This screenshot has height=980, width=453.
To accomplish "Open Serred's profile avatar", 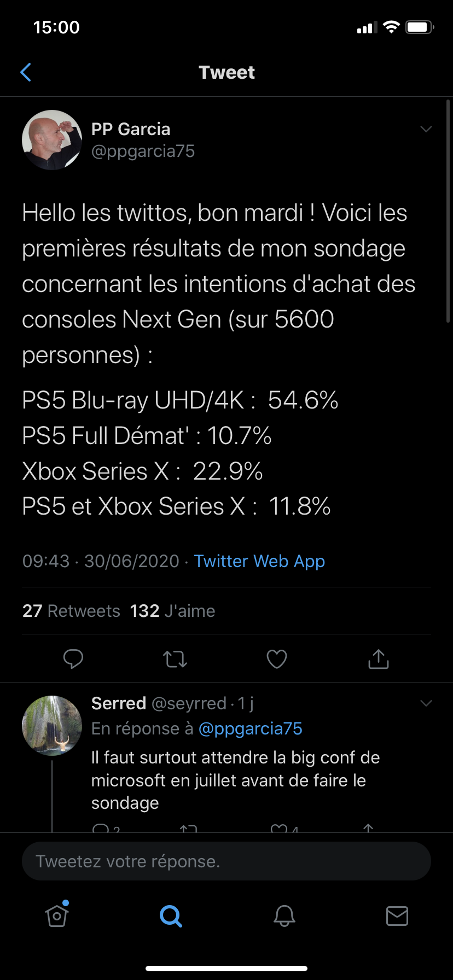I will point(52,725).
